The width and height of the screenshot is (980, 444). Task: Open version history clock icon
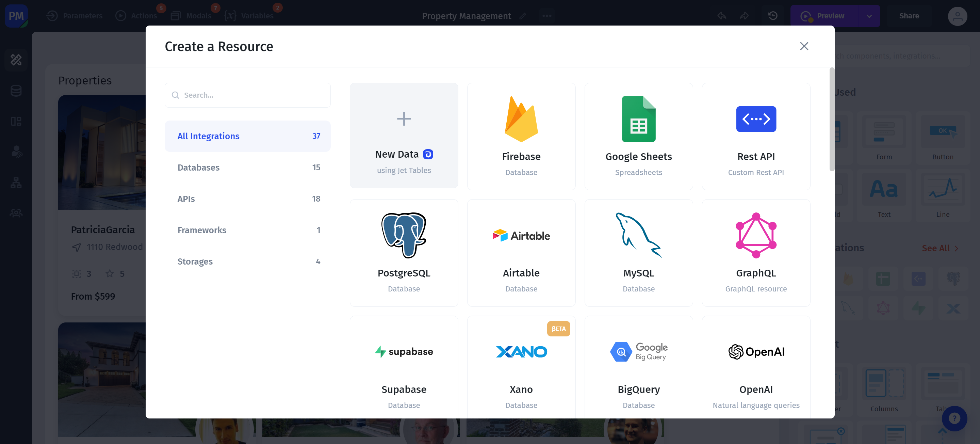(773, 16)
